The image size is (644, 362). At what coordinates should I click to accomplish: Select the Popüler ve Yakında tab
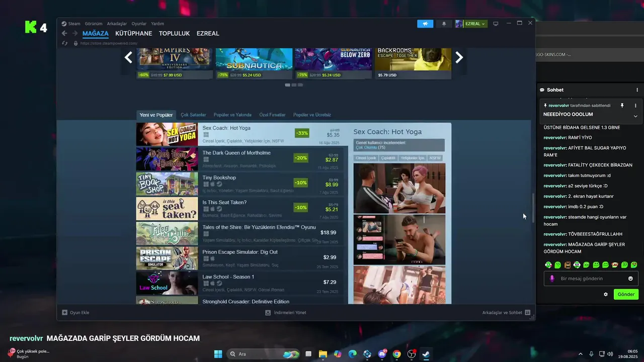[x=232, y=115]
